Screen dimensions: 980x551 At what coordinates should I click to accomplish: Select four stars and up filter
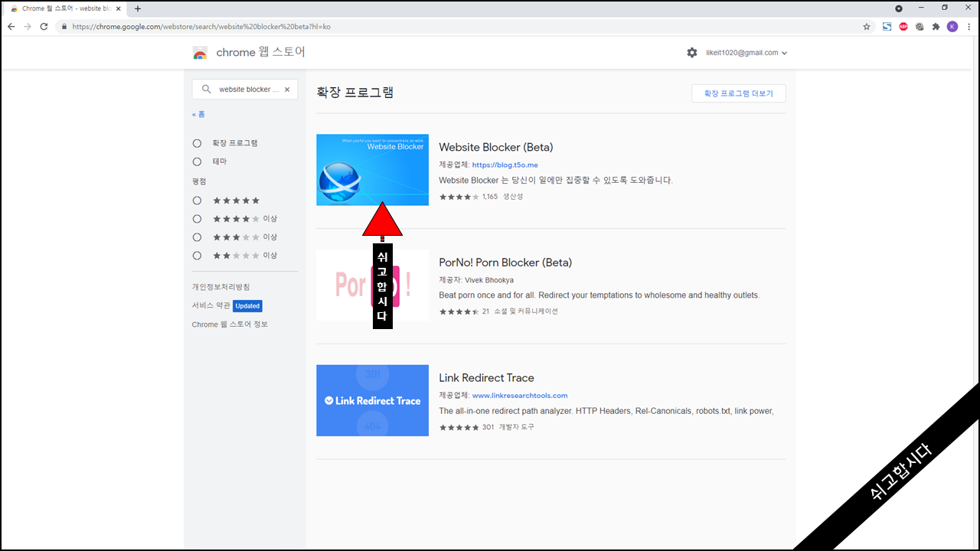click(197, 219)
